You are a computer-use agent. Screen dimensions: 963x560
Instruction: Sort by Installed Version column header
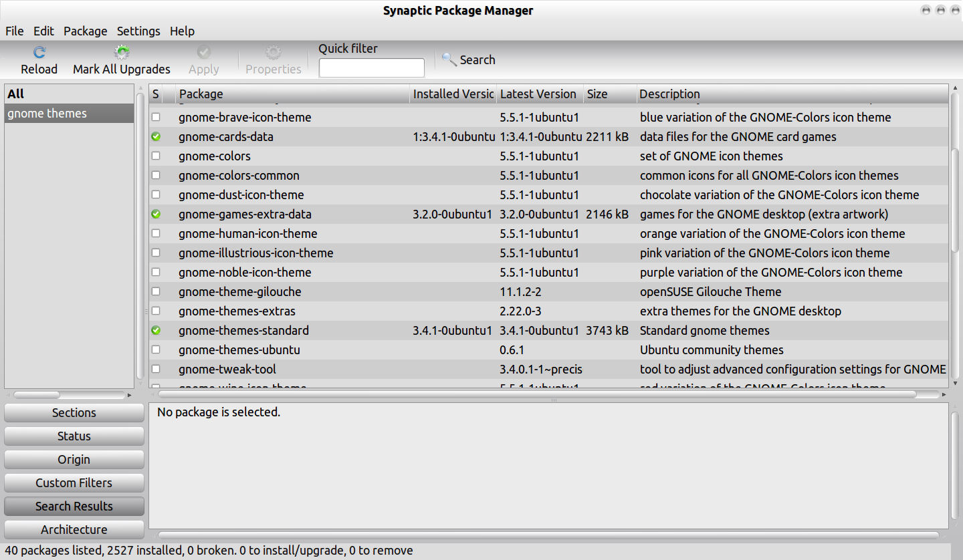tap(453, 94)
